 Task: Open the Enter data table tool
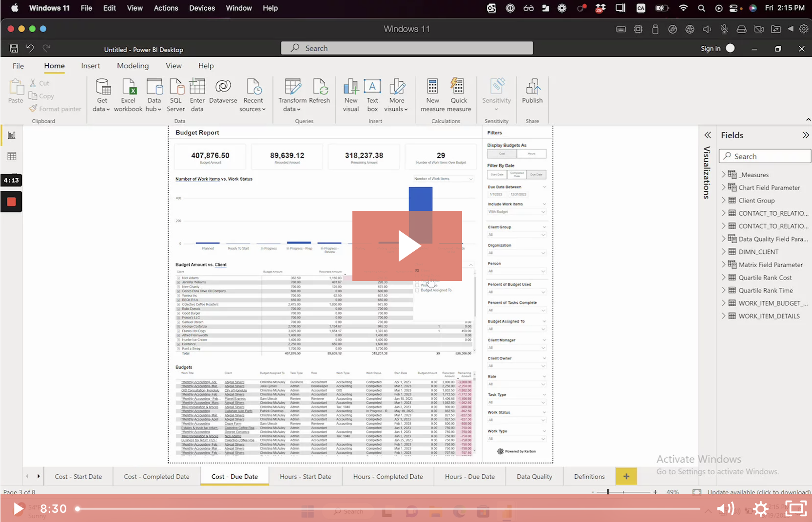[197, 95]
